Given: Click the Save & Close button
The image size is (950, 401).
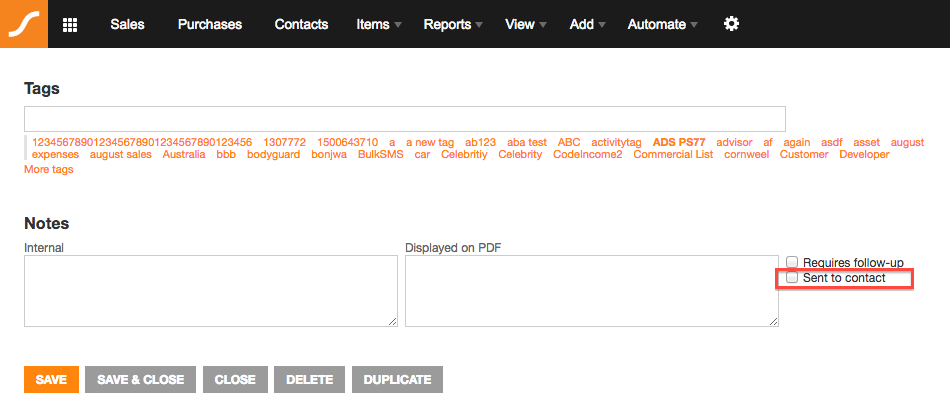Looking at the screenshot, I should [141, 380].
